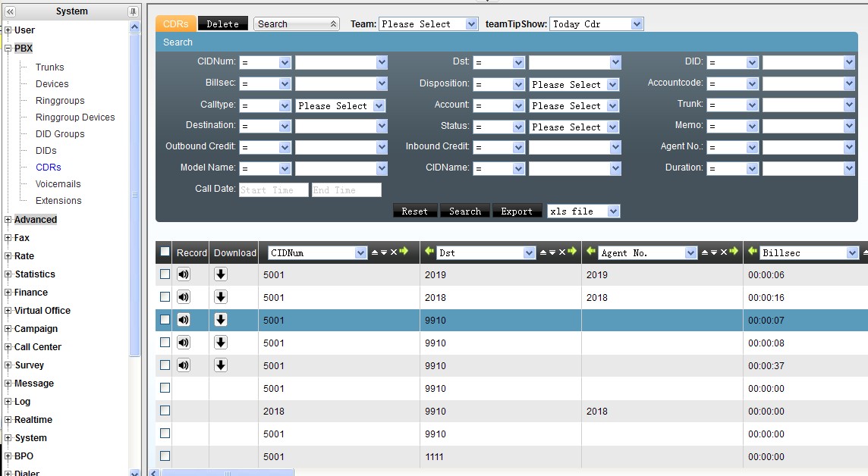The height and width of the screenshot is (476, 868).
Task: Pin the System sidebar panel
Action: pos(134,11)
